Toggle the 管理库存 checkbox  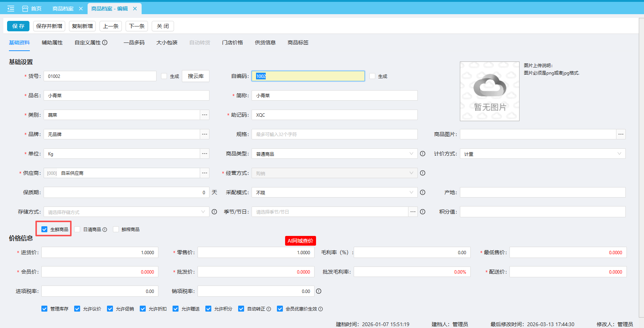tap(44, 309)
